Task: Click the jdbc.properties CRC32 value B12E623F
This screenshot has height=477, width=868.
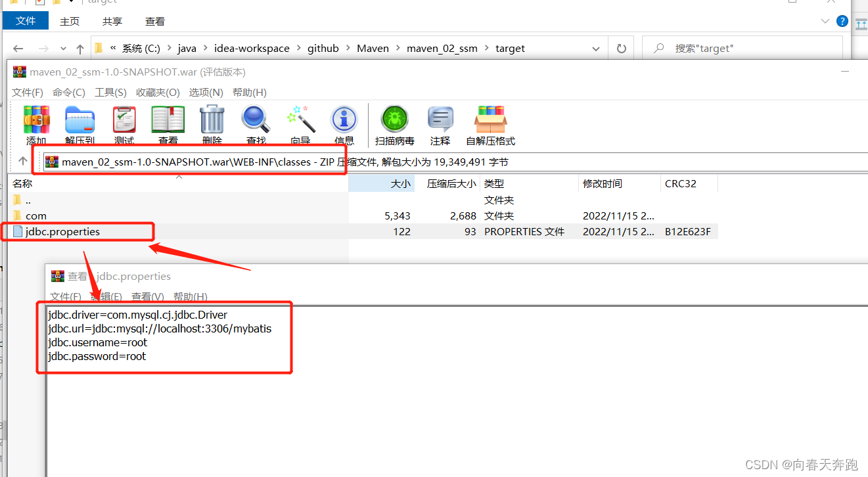Action: pyautogui.click(x=688, y=231)
